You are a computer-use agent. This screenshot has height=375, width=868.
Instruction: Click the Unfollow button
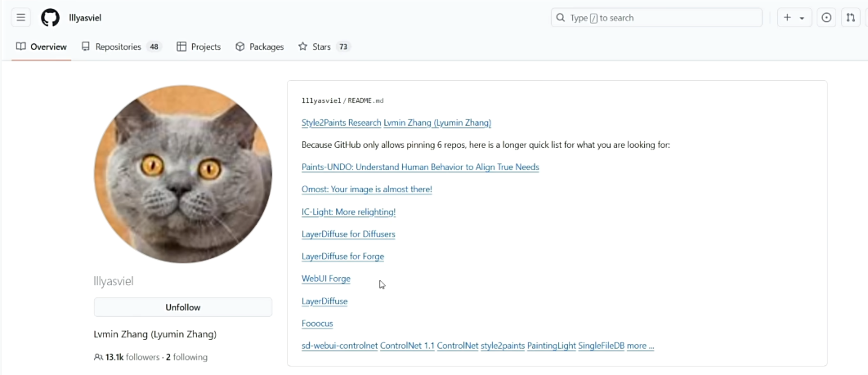(183, 307)
